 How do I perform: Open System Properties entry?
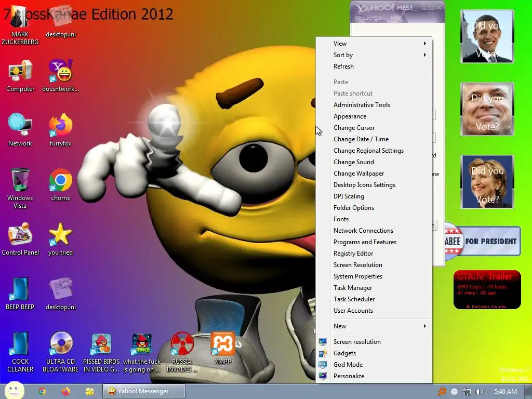(374, 276)
